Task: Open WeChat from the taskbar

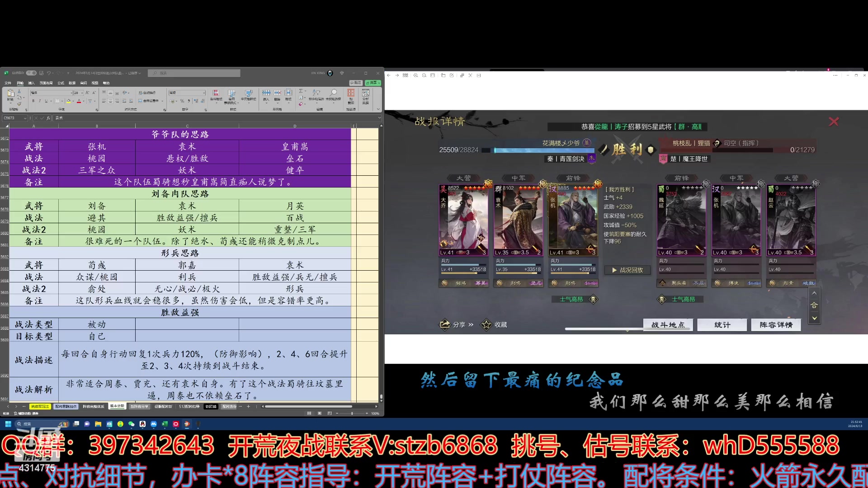Action: (x=131, y=424)
